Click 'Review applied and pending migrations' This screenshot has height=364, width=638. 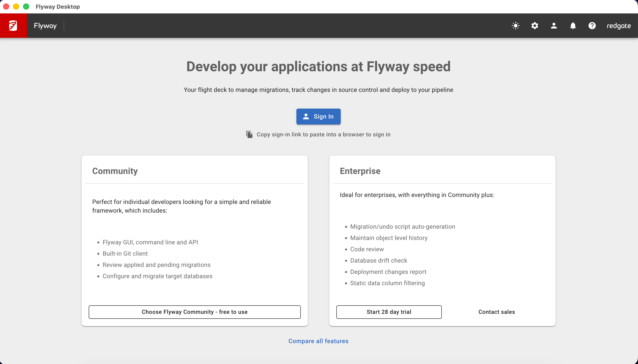pos(156,265)
